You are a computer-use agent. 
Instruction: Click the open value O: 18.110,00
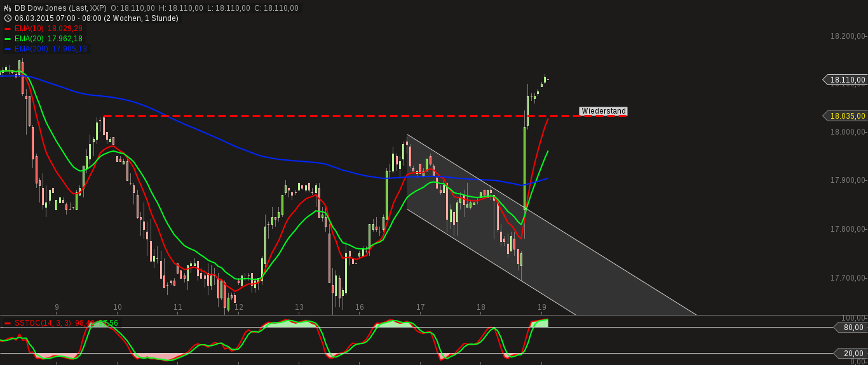[133, 8]
